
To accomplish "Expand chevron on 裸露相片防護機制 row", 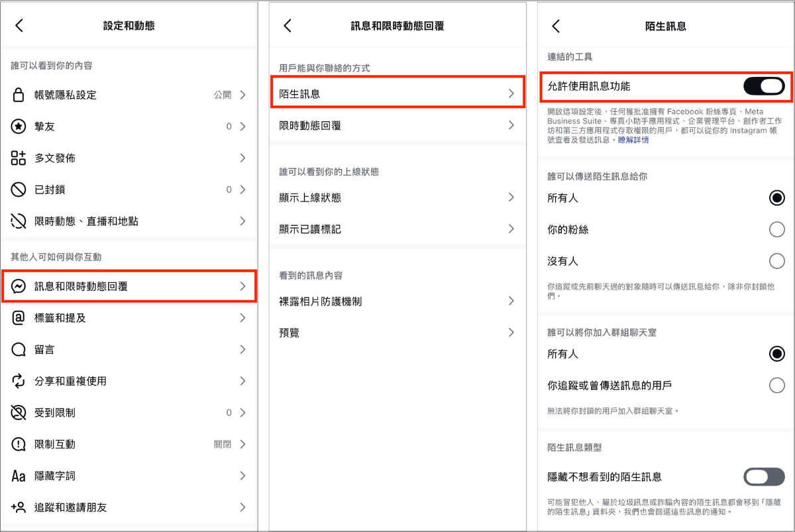I will point(511,301).
